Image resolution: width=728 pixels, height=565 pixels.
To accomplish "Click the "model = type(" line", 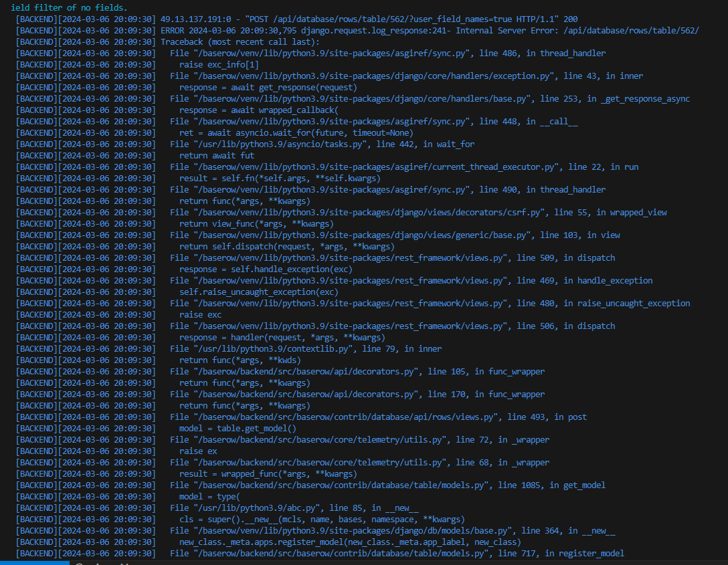I will pos(210,496).
